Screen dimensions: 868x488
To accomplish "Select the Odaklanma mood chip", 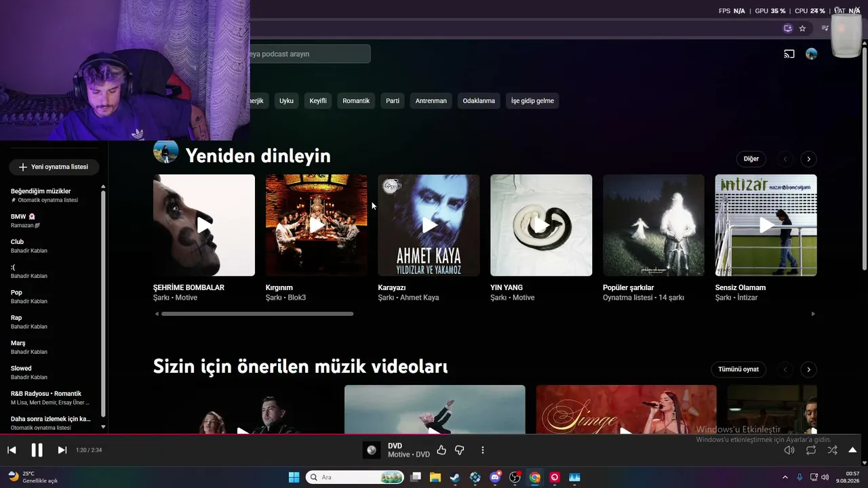I will click(479, 101).
